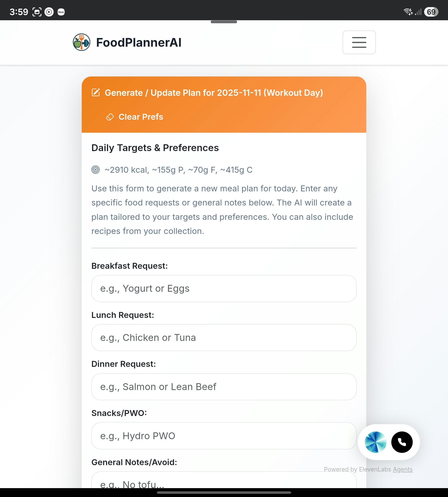Click the Snacks/PWO input field
448x497 pixels.
pyautogui.click(x=224, y=436)
